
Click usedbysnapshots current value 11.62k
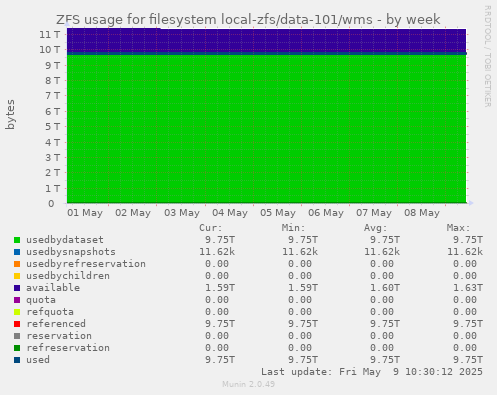(x=217, y=252)
